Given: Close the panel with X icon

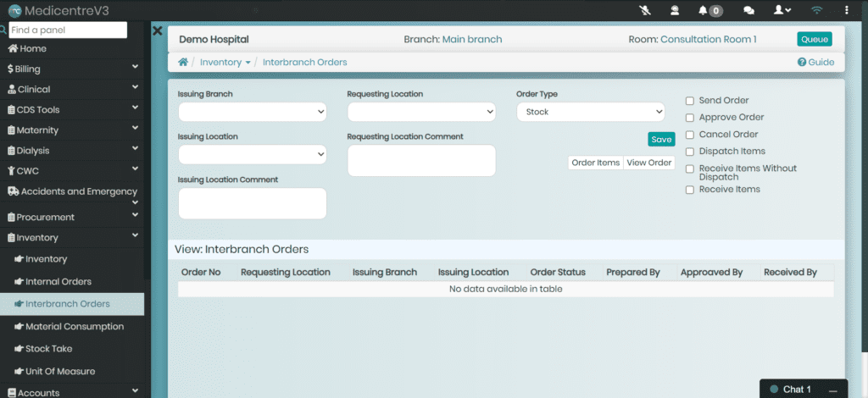Looking at the screenshot, I should click(x=157, y=30).
